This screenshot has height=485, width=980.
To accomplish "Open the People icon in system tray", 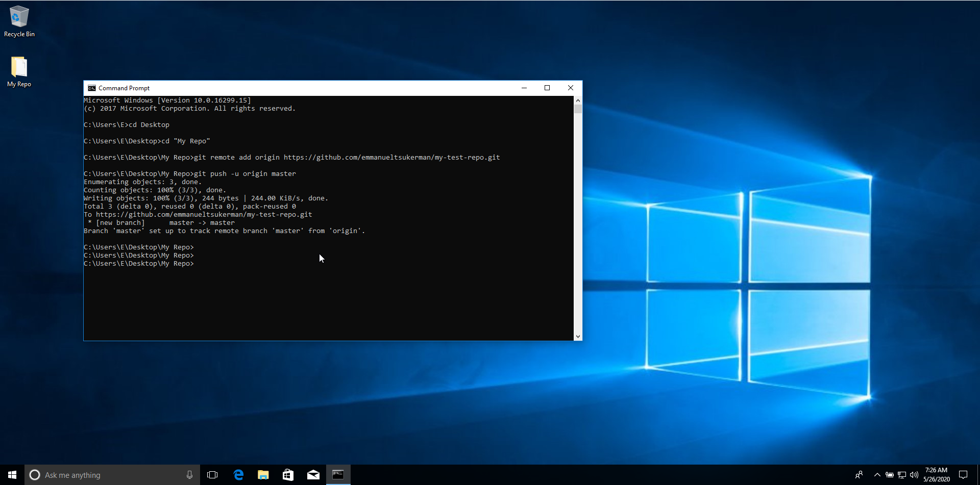I will coord(859,475).
